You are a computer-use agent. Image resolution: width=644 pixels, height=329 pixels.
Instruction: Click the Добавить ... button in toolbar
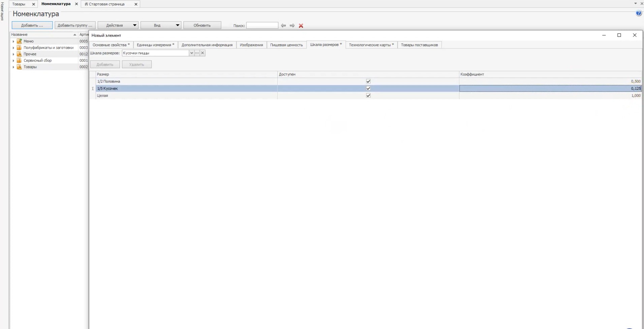tap(32, 25)
